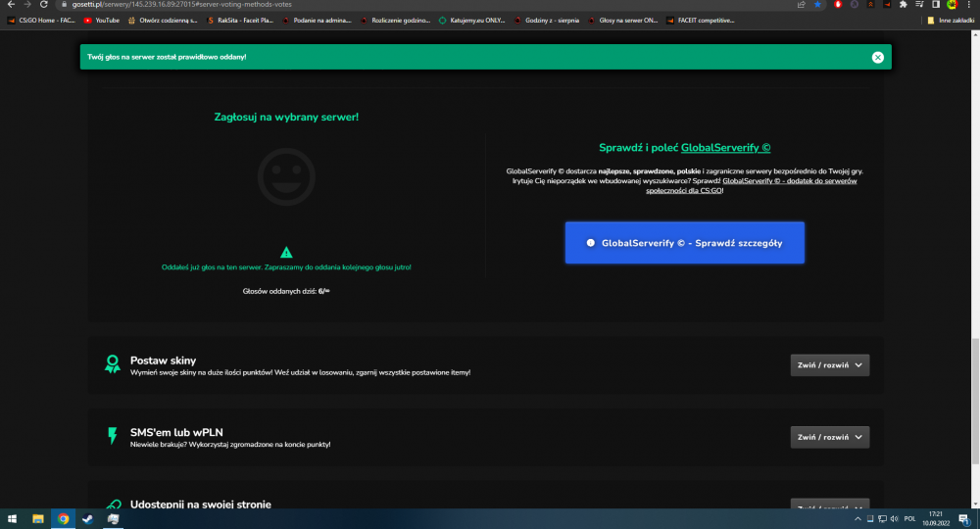The image size is (980, 529).
Task: Show hidden system tray icons chevron
Action: pos(858,519)
